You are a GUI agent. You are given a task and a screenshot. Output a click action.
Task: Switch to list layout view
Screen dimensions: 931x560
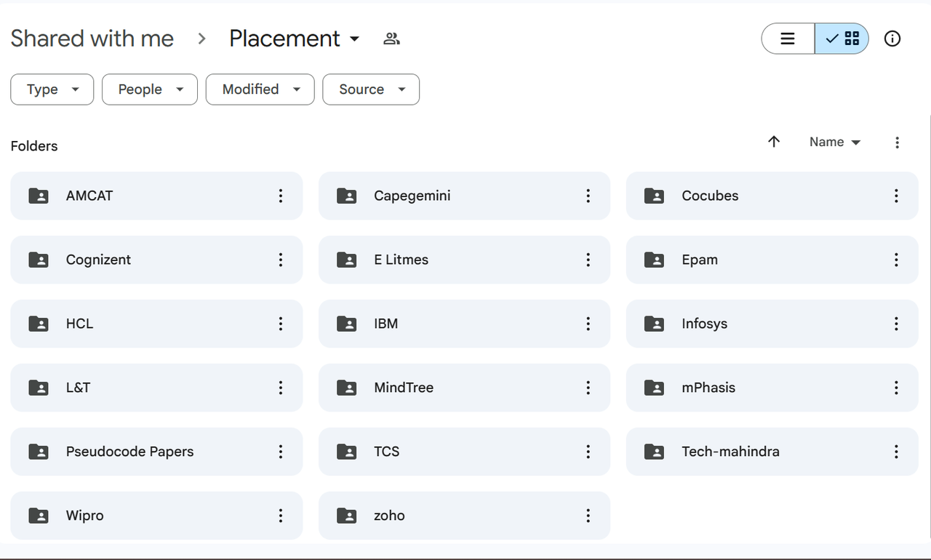point(788,39)
